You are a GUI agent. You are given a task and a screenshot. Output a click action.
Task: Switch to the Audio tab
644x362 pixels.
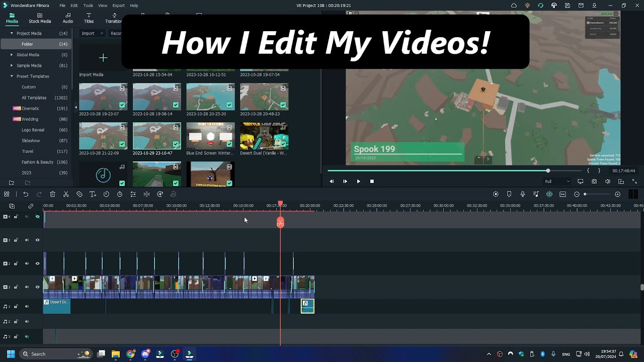68,18
